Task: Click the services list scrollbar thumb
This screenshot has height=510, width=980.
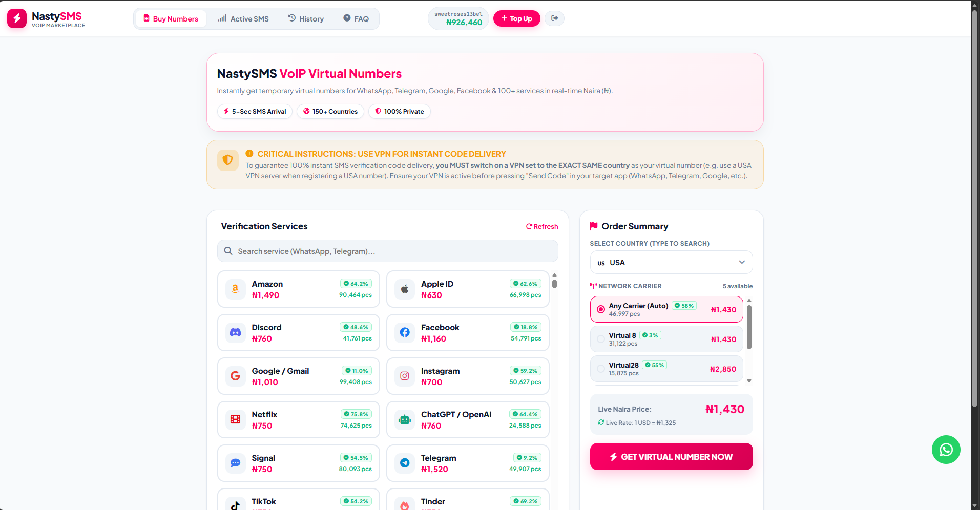Action: (554, 284)
